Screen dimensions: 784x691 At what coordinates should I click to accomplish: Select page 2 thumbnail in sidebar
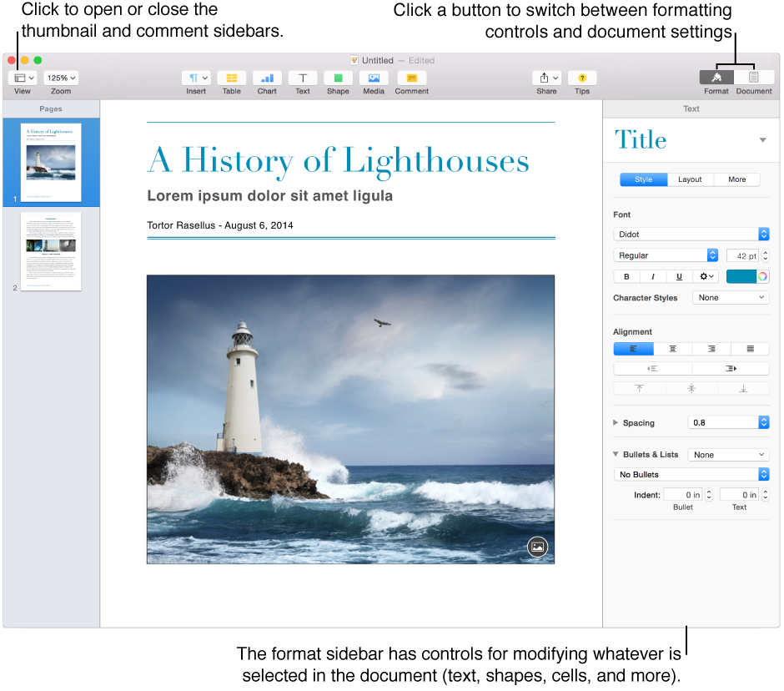[51, 250]
